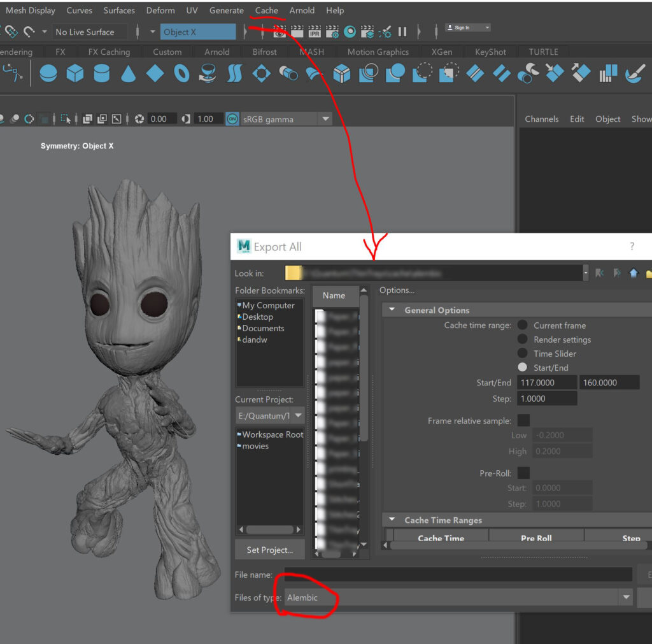The width and height of the screenshot is (652, 644).
Task: Click the polygon torus shelf icon
Action: click(x=181, y=74)
